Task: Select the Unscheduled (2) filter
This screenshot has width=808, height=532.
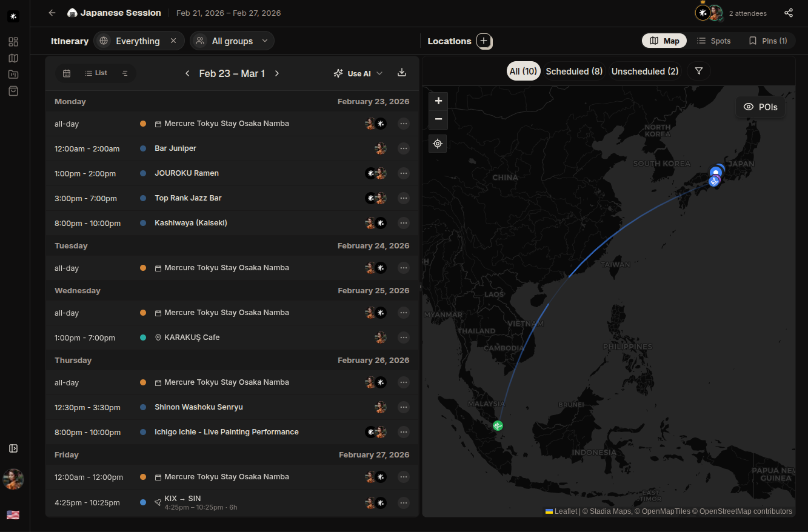Action: point(644,71)
